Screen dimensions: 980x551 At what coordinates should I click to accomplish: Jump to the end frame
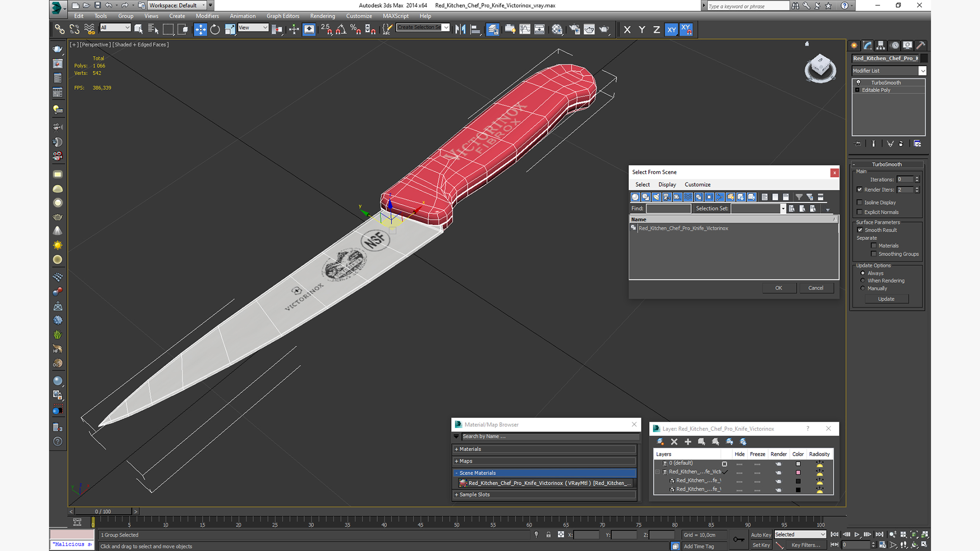(x=879, y=534)
